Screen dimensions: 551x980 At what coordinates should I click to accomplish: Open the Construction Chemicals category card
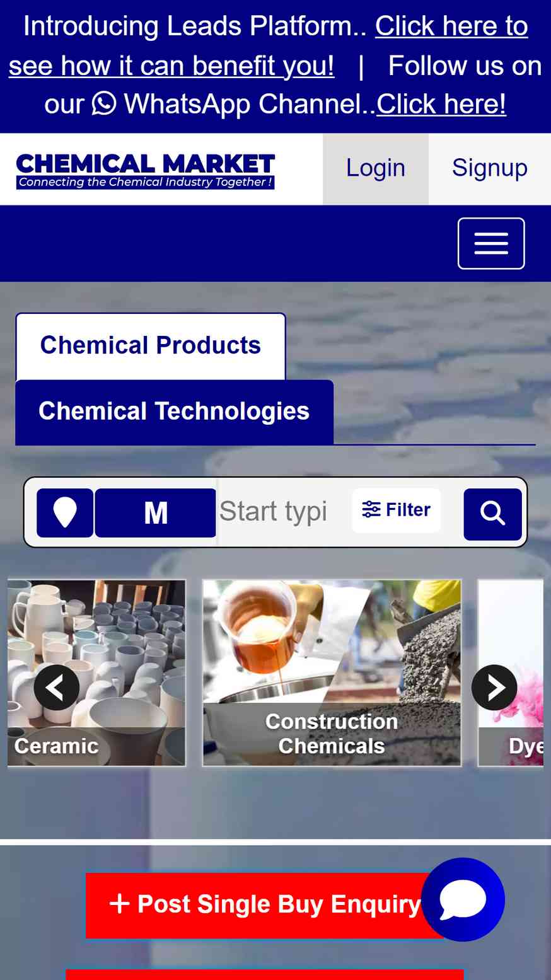pyautogui.click(x=332, y=673)
